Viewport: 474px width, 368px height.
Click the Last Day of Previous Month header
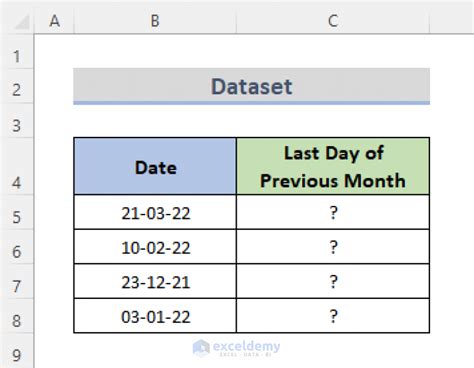(x=333, y=166)
